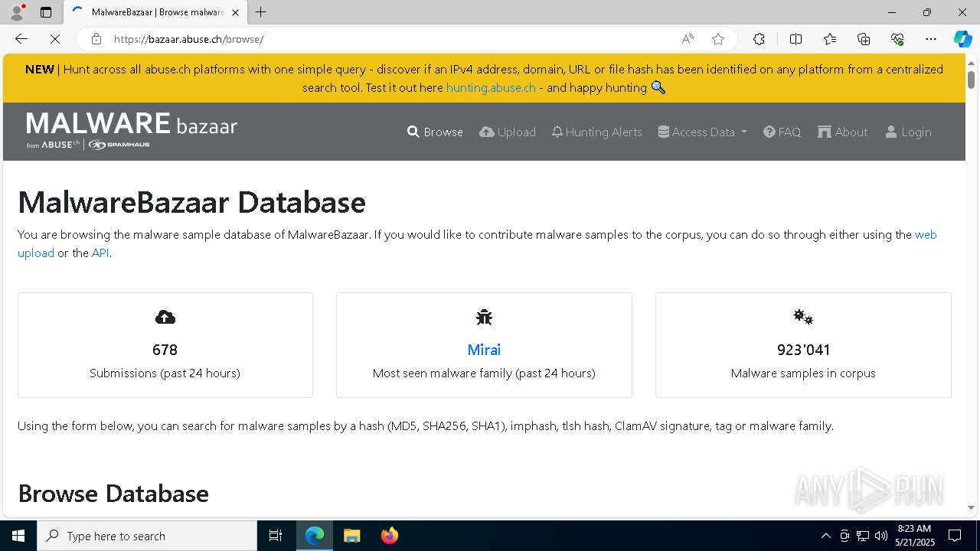This screenshot has width=980, height=551.
Task: Click the gears icon above 923'041
Action: pos(803,317)
